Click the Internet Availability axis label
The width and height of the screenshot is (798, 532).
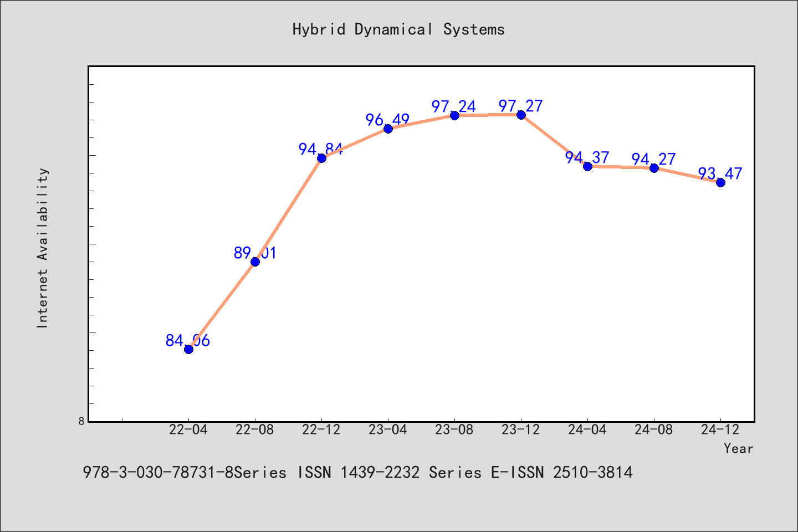click(43, 248)
